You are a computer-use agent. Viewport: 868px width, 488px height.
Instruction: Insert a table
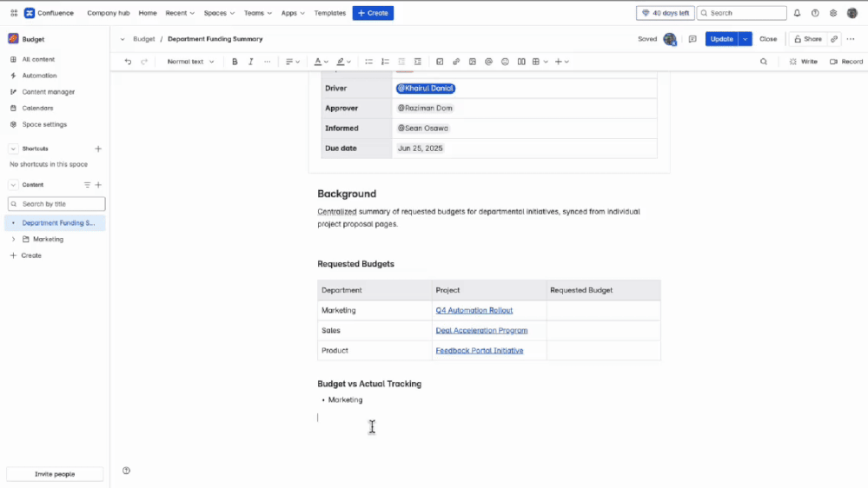click(x=536, y=62)
